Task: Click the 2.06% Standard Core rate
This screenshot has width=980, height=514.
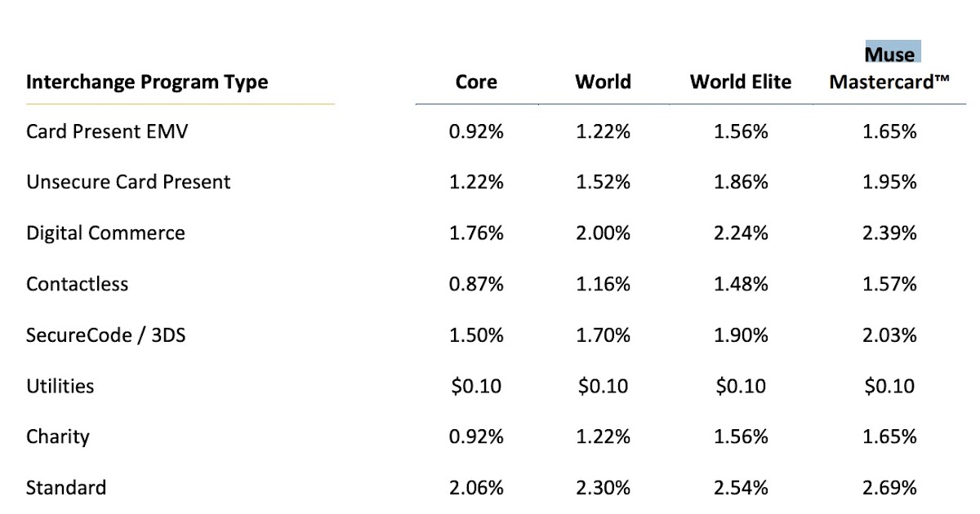Action: tap(476, 488)
